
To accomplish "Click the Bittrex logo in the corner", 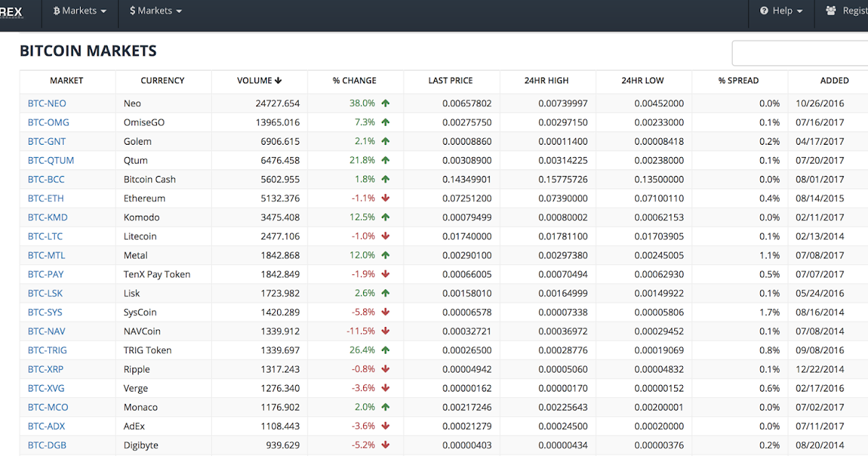I will pyautogui.click(x=11, y=12).
